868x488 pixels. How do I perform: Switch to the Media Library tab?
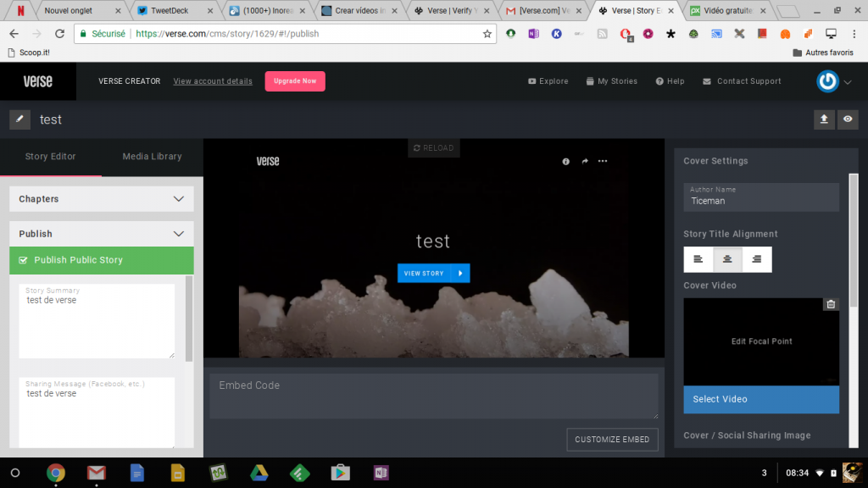(151, 157)
